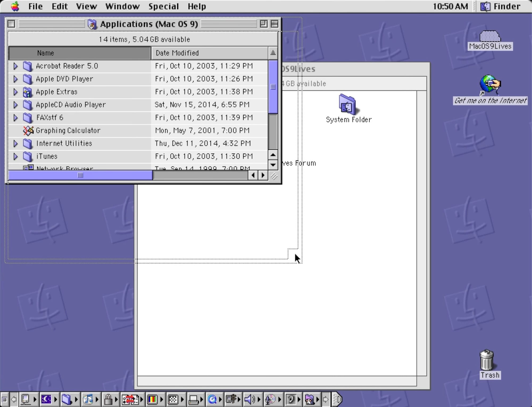Click date Sat, Nov 15, 2014, 6:55 PM
The height and width of the screenshot is (407, 532).
coord(202,105)
